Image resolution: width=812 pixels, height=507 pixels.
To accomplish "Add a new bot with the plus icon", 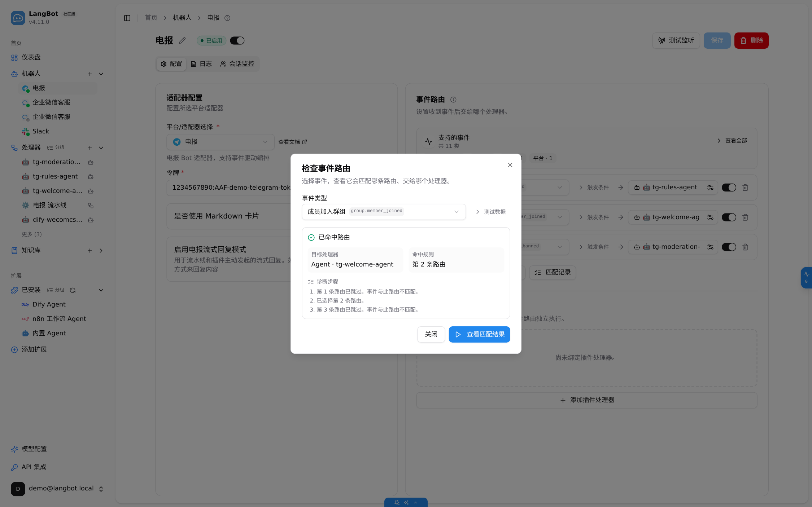I will click(90, 74).
